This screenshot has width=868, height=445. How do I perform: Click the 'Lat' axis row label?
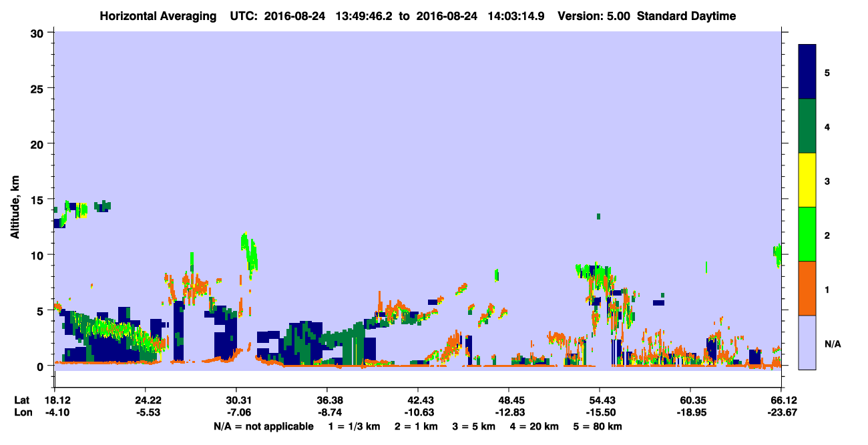[22, 400]
